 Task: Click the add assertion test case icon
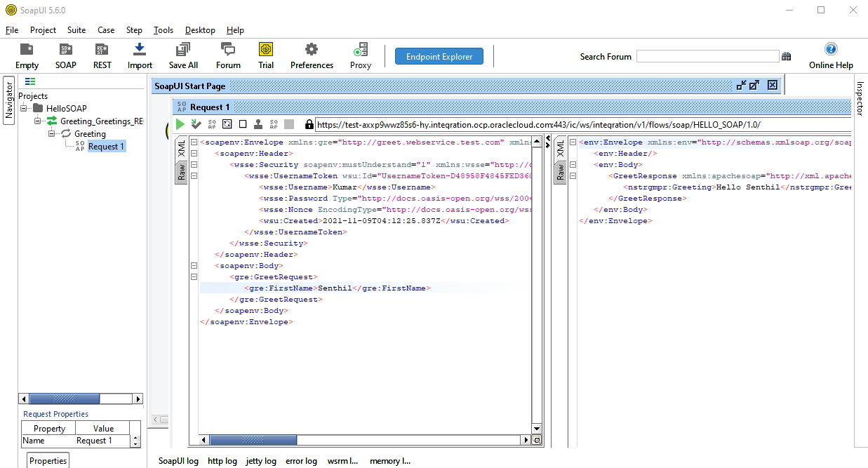click(x=196, y=124)
